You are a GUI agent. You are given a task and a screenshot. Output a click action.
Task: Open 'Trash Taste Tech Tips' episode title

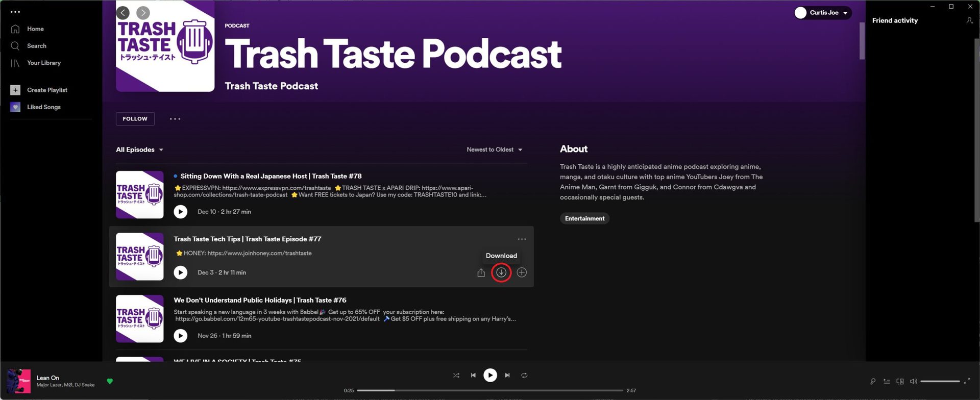(248, 239)
